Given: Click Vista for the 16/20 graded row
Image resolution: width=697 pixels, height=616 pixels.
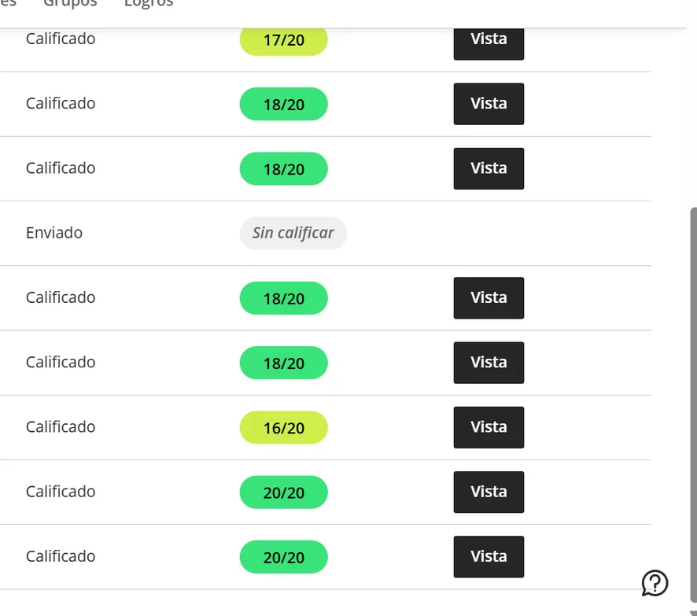Looking at the screenshot, I should click(489, 427).
